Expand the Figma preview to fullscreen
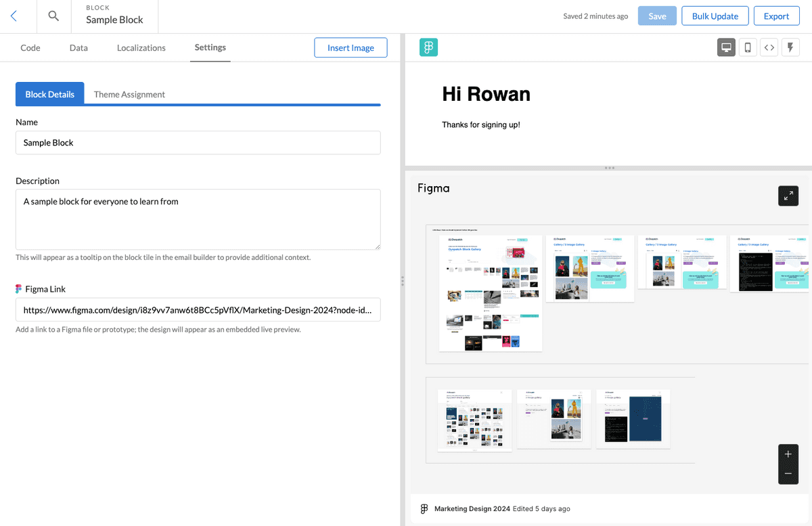 [788, 196]
